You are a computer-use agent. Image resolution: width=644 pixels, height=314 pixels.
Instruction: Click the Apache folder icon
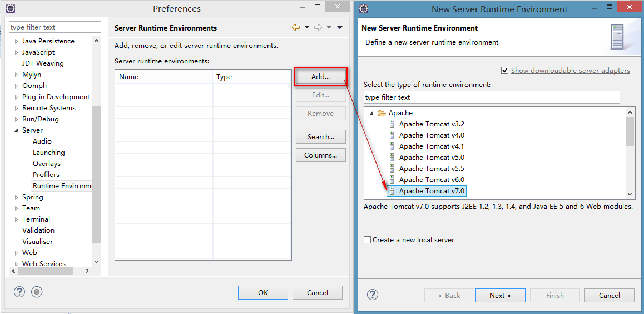(x=382, y=113)
